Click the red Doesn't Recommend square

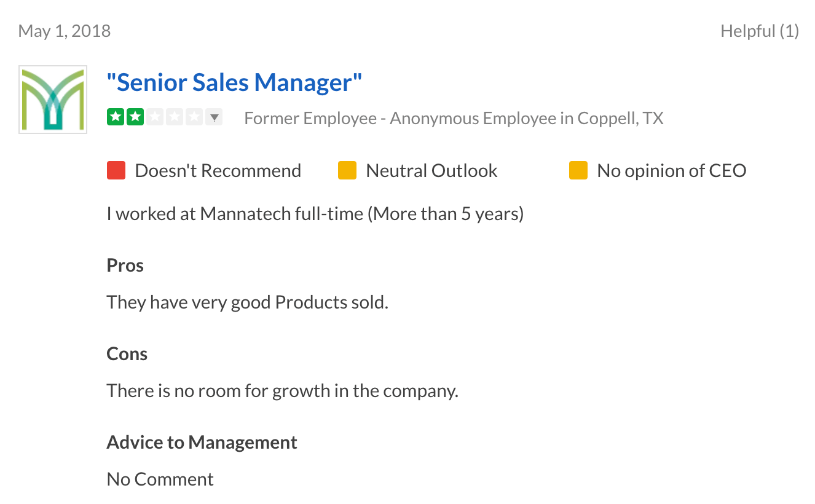coord(116,170)
